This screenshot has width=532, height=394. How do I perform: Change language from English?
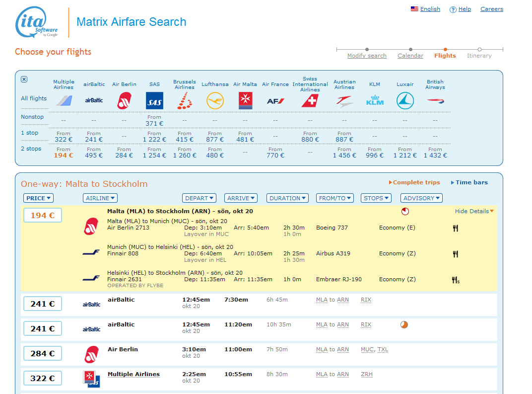(x=430, y=9)
